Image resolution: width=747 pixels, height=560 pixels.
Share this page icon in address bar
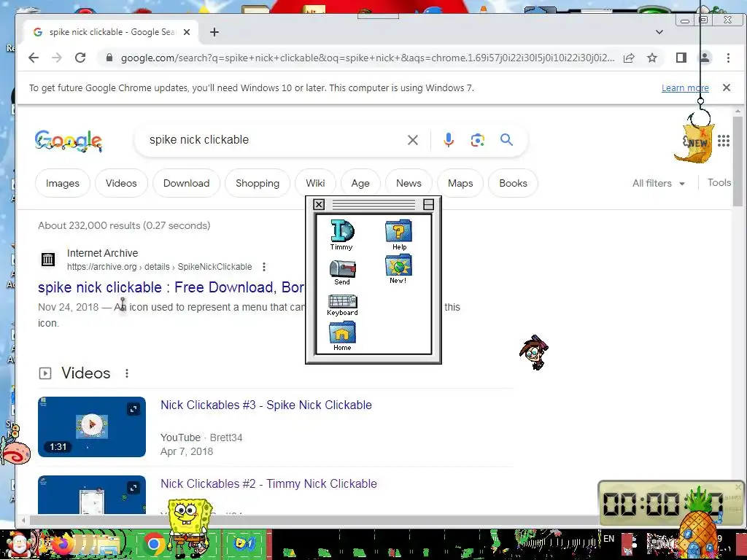point(629,58)
